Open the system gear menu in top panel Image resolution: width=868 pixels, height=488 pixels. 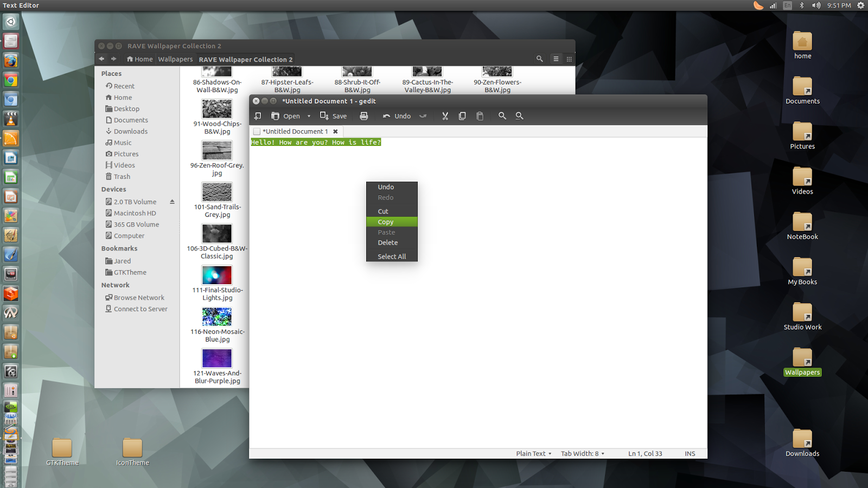(x=860, y=5)
